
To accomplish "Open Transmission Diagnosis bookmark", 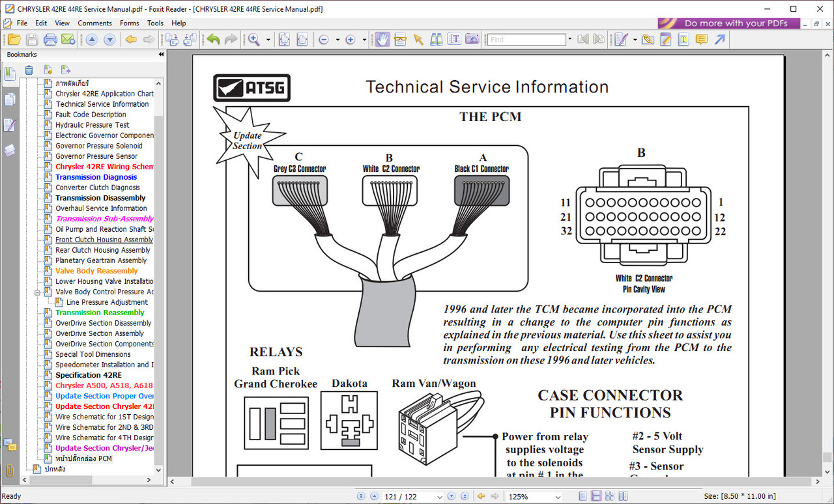I will [96, 177].
